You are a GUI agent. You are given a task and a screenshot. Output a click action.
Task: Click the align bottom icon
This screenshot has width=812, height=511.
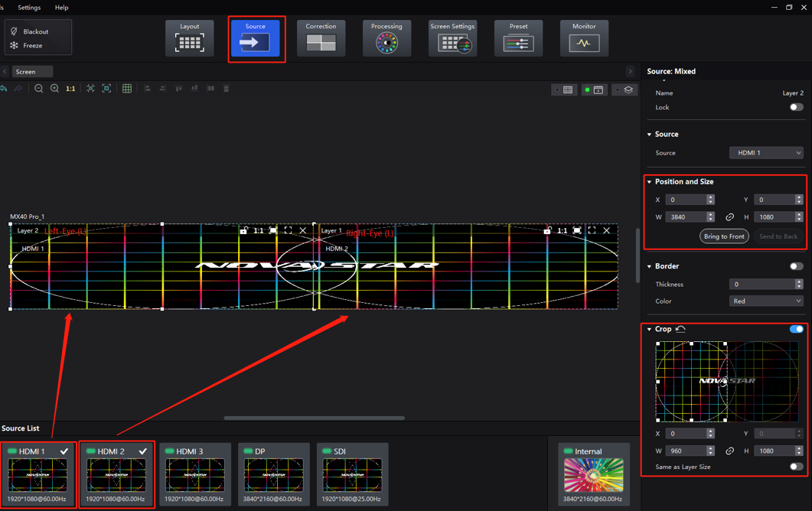point(194,89)
